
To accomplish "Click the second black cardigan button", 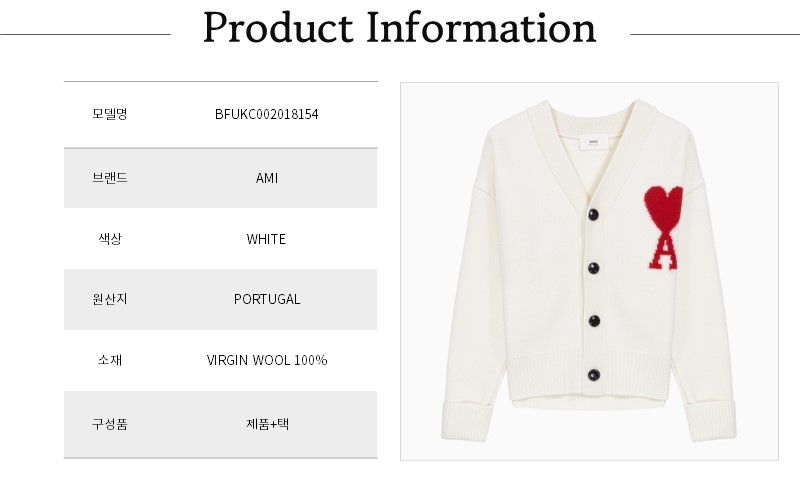I will [x=593, y=267].
